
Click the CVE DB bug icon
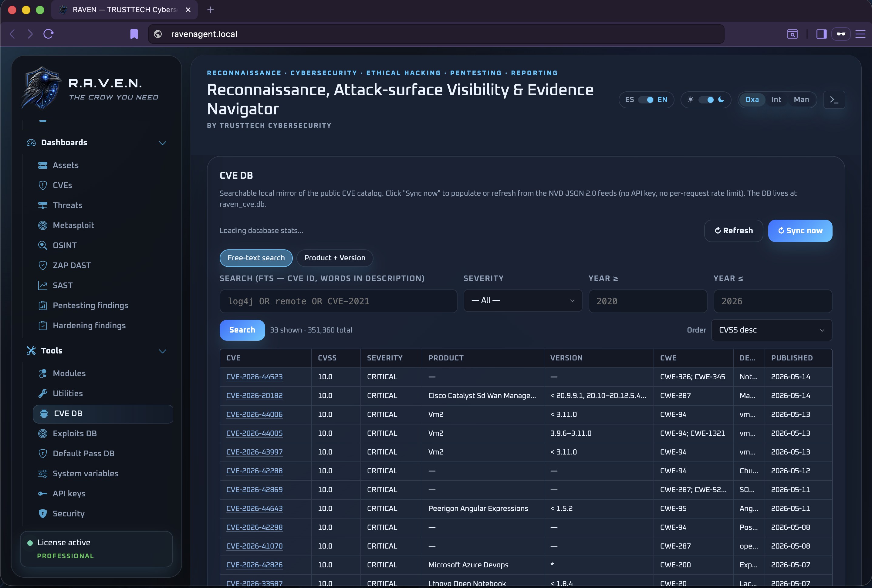click(44, 414)
